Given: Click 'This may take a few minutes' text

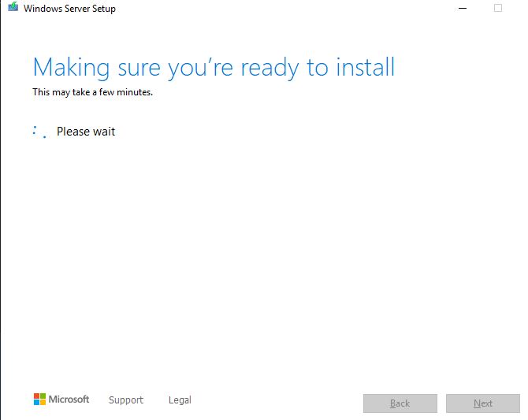Looking at the screenshot, I should click(x=92, y=92).
